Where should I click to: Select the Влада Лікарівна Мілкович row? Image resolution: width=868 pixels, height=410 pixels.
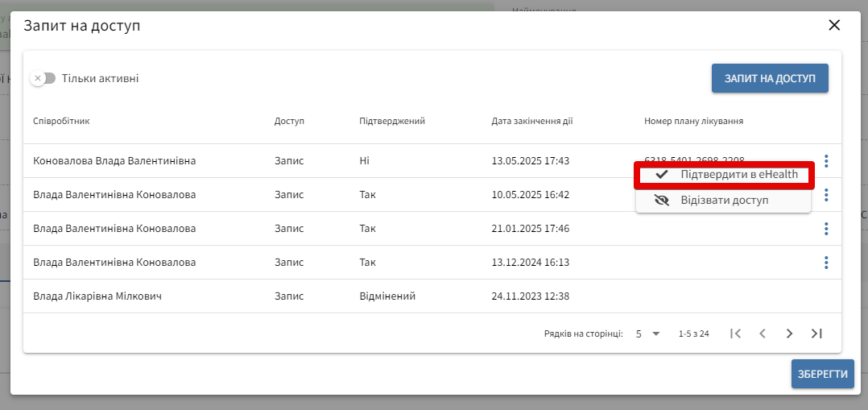[97, 296]
